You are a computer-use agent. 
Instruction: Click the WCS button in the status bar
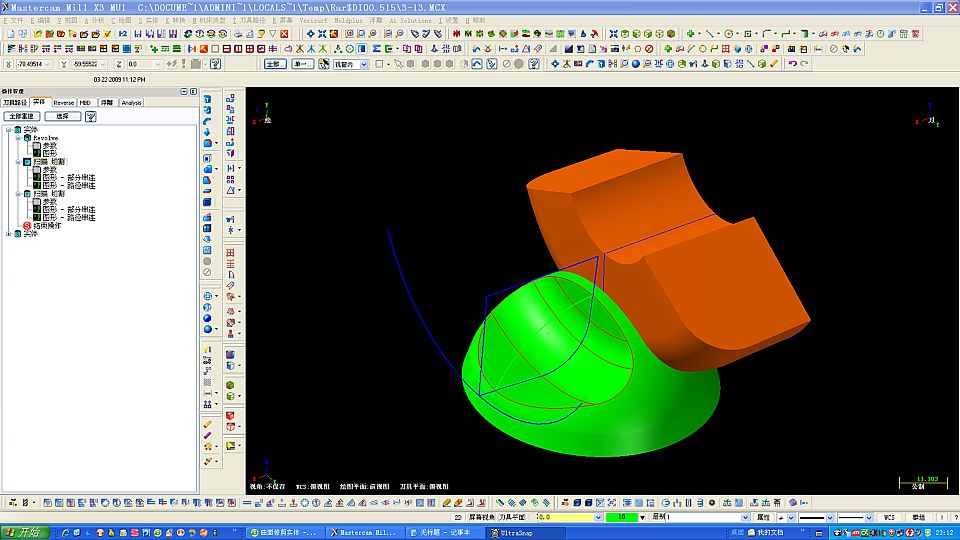(889, 517)
